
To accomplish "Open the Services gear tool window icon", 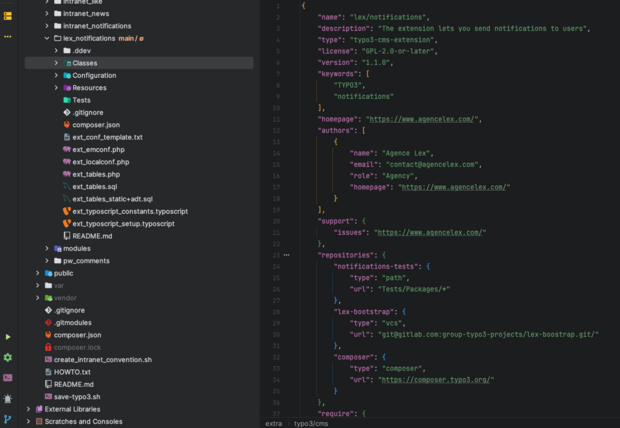I will point(8,358).
